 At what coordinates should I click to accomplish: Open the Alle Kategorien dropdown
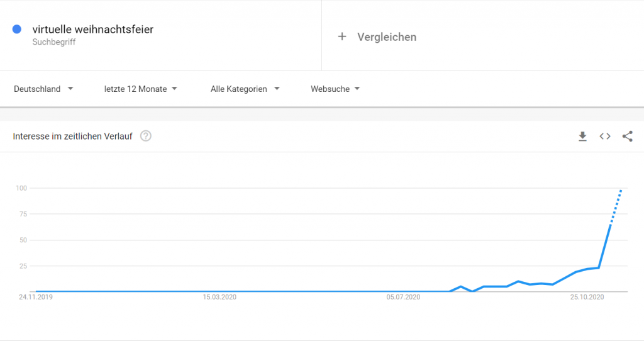[x=245, y=89]
